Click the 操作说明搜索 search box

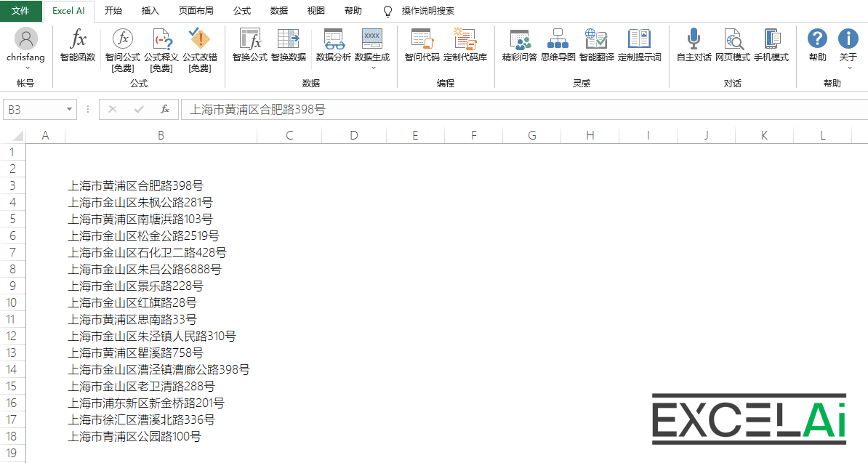click(428, 11)
